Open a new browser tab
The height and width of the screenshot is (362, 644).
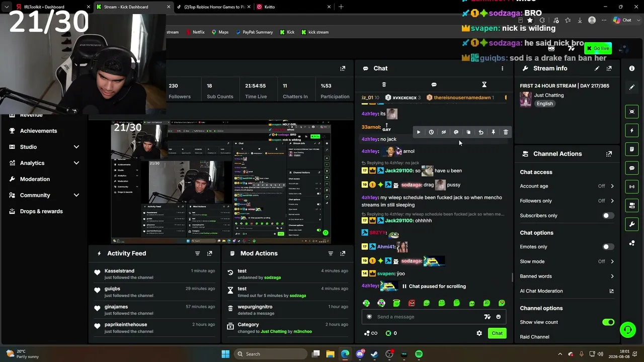[341, 7]
